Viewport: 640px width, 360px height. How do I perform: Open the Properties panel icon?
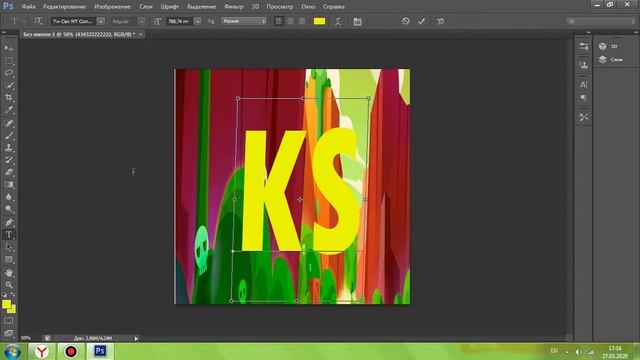(584, 46)
